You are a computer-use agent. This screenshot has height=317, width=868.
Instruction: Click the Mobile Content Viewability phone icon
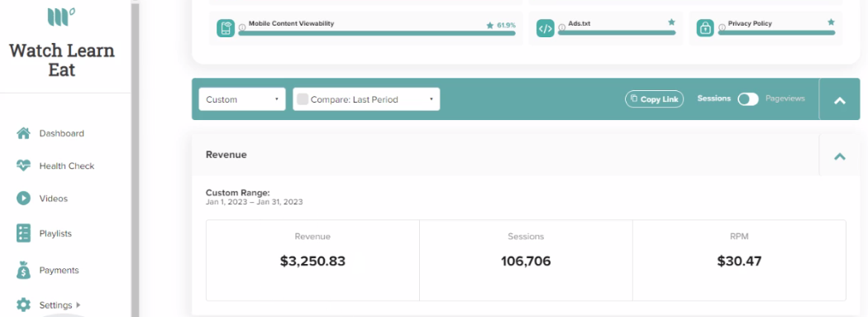pos(226,29)
